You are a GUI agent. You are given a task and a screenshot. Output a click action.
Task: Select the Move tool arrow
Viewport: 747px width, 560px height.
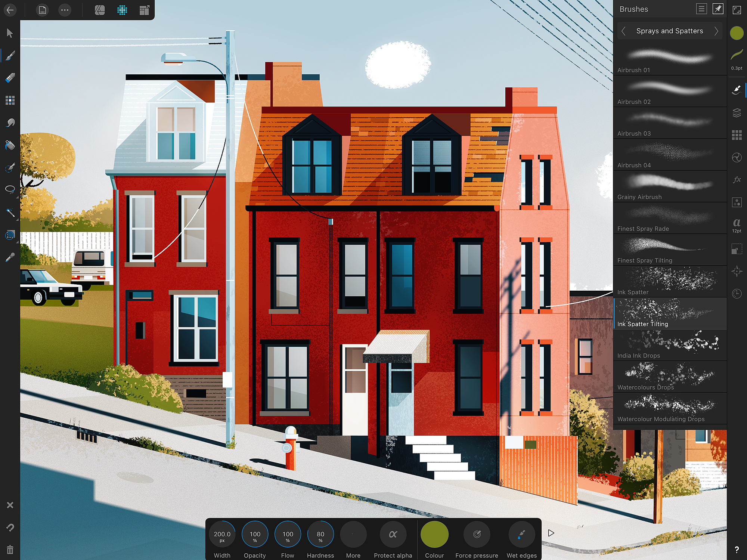pos(10,33)
